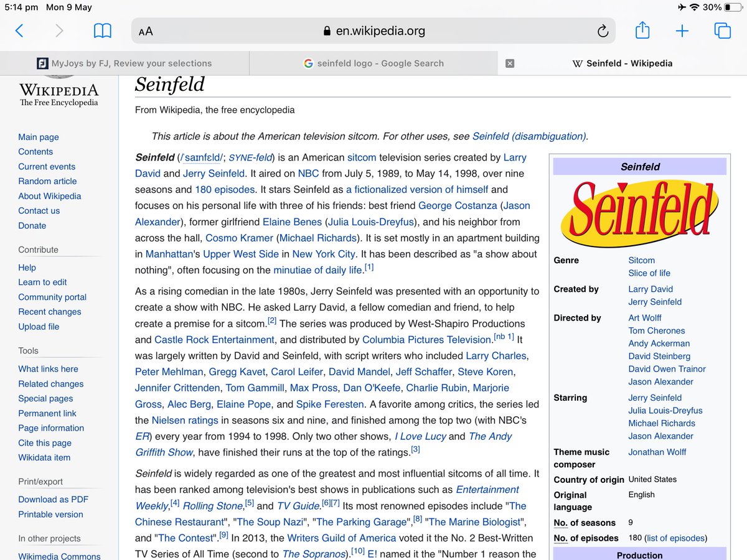Tap the Wi-Fi status icon
Screen dimensions: 747x560
pyautogui.click(x=694, y=7)
